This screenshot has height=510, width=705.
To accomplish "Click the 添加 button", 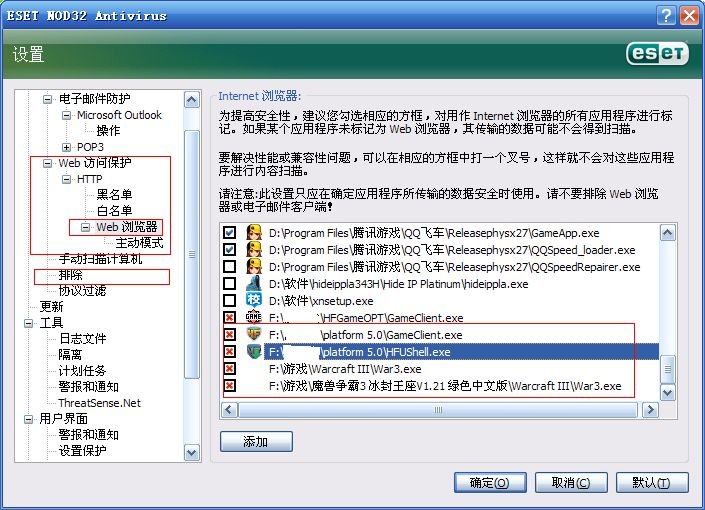I will [x=256, y=442].
